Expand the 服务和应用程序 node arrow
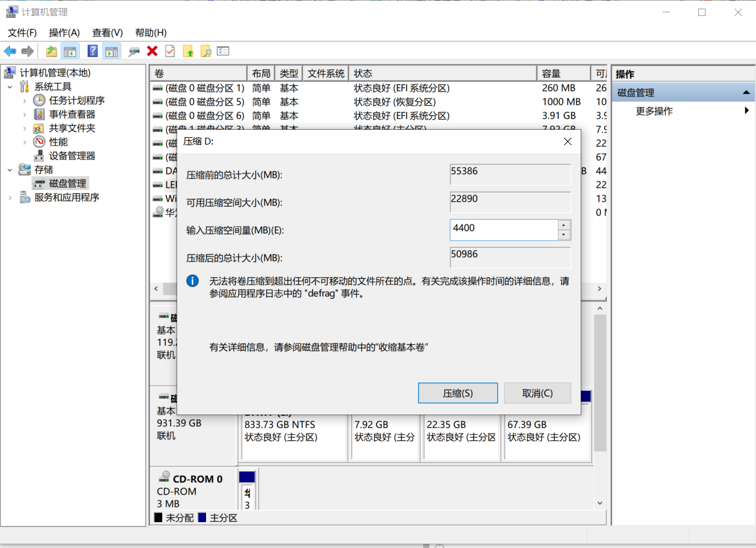756x548 pixels. point(10,197)
